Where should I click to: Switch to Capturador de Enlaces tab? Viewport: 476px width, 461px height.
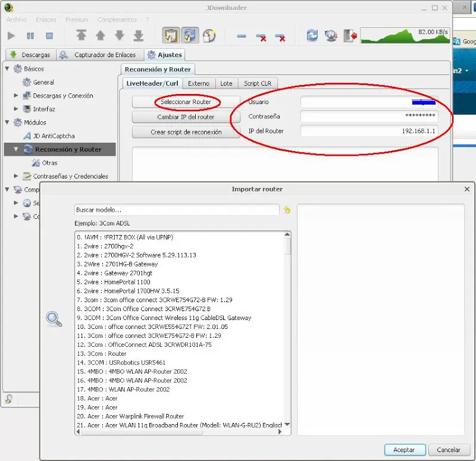click(99, 55)
